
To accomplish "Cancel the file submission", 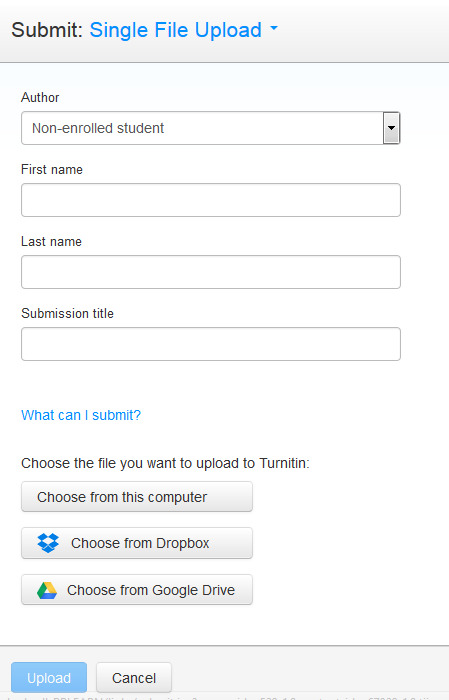I will (x=134, y=678).
